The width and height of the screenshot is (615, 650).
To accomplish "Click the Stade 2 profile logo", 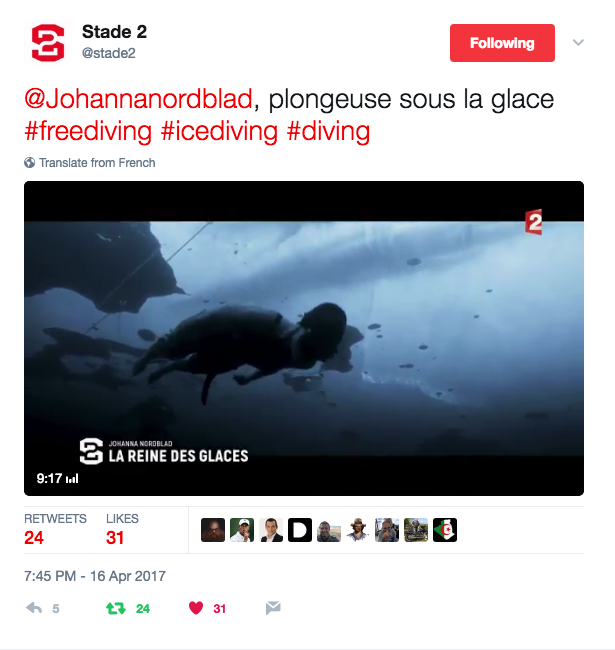I will click(x=48, y=43).
